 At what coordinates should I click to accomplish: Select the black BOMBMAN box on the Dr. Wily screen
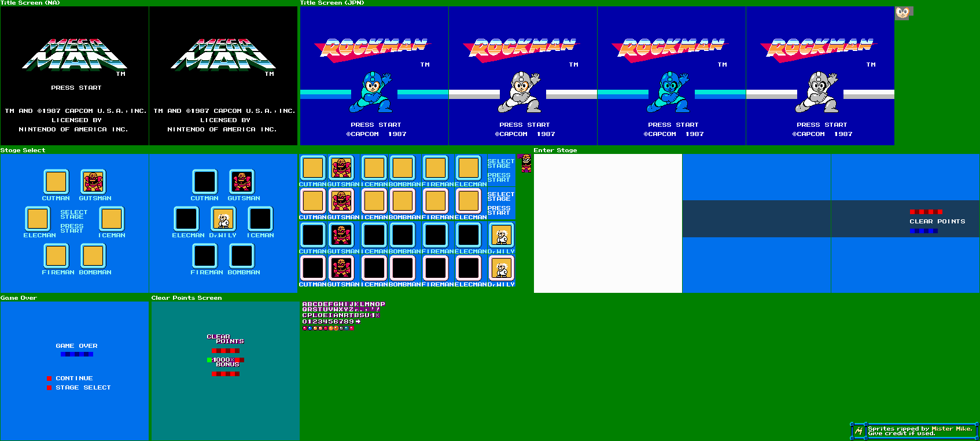[242, 256]
